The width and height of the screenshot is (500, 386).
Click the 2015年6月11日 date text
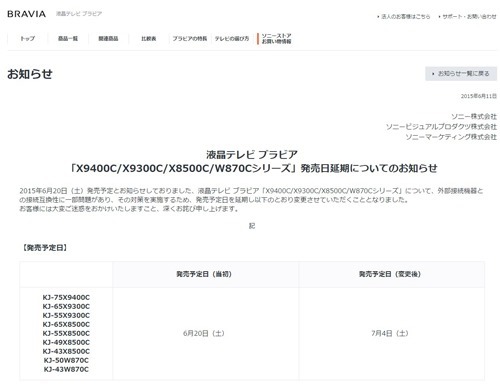(479, 96)
